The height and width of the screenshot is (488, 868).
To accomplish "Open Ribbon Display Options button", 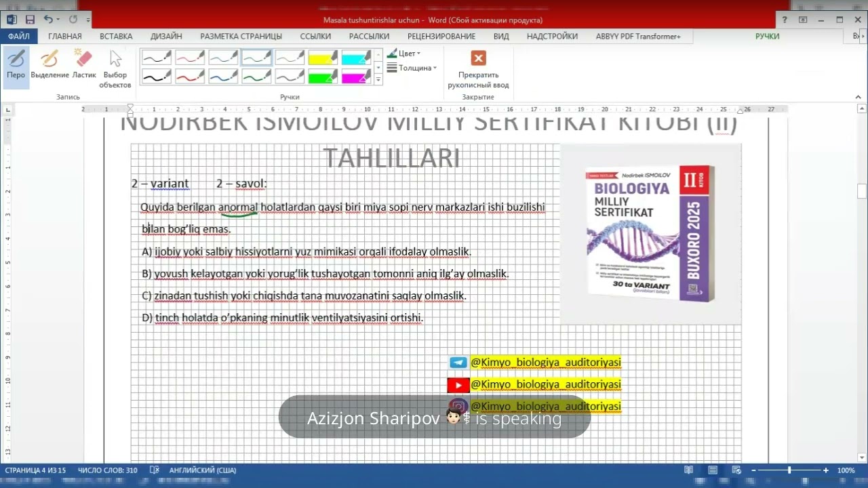I will pyautogui.click(x=803, y=20).
